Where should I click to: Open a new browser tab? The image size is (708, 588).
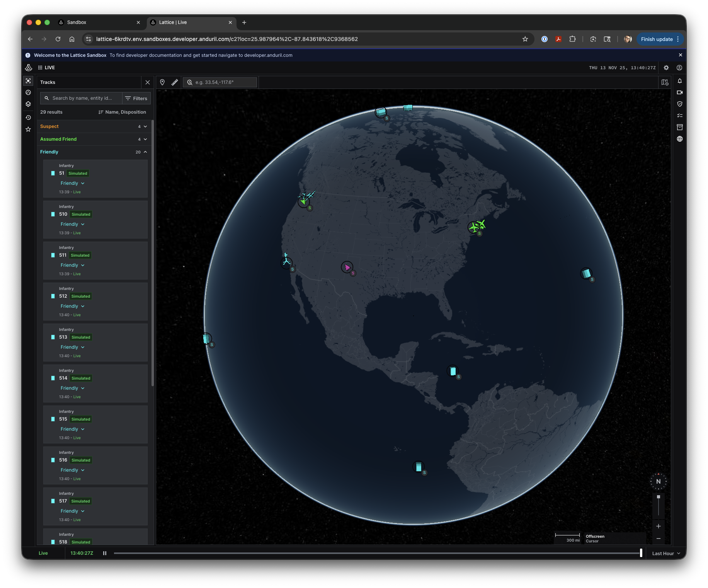pos(244,22)
